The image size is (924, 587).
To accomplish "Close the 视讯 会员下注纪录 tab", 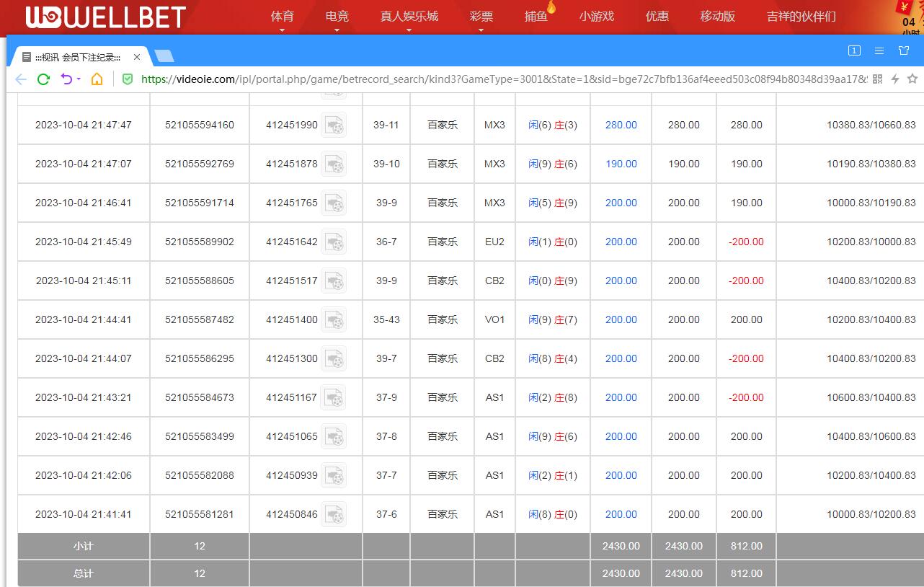I will 137,57.
